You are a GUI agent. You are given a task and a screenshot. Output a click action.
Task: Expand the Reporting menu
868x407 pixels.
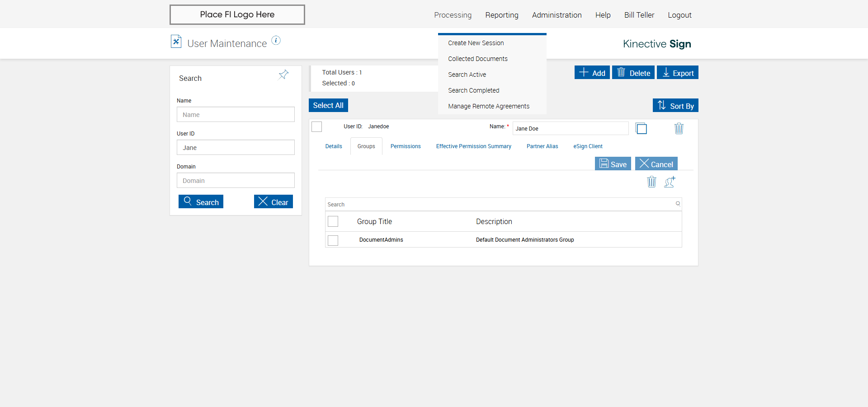pos(502,15)
